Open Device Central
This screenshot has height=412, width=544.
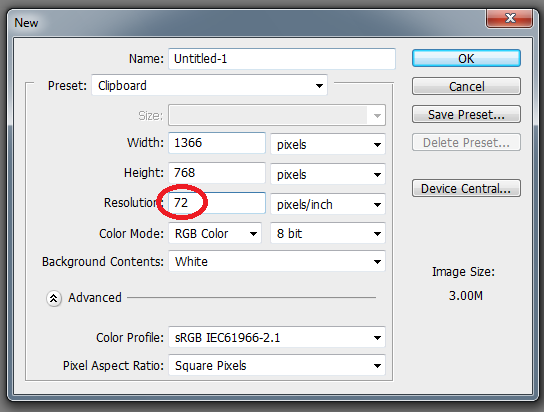(466, 188)
